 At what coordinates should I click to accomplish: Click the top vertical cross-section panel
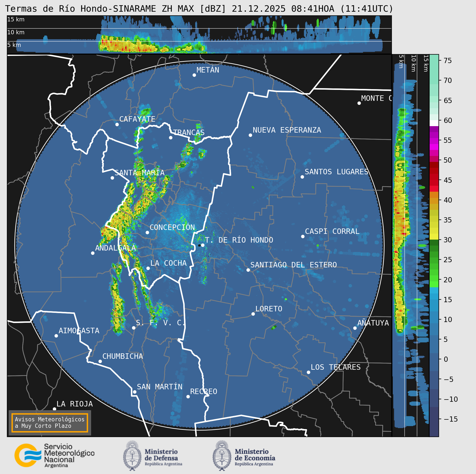pyautogui.click(x=199, y=35)
